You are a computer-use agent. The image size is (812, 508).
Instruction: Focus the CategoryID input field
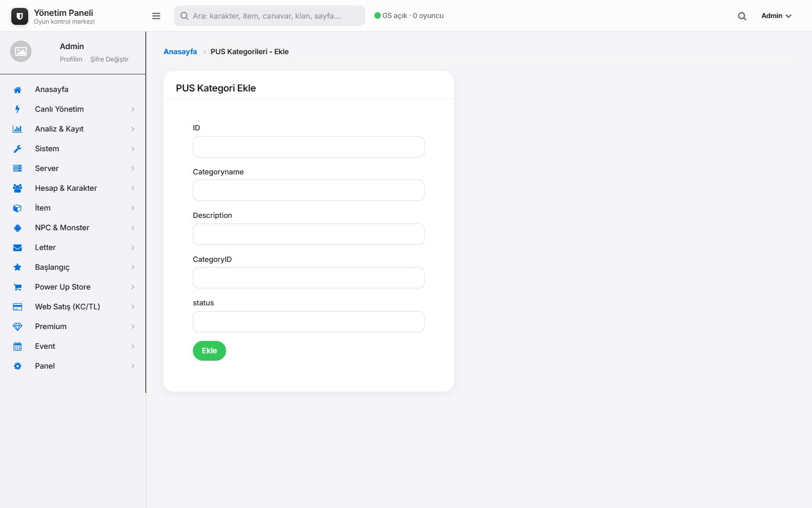coord(308,278)
